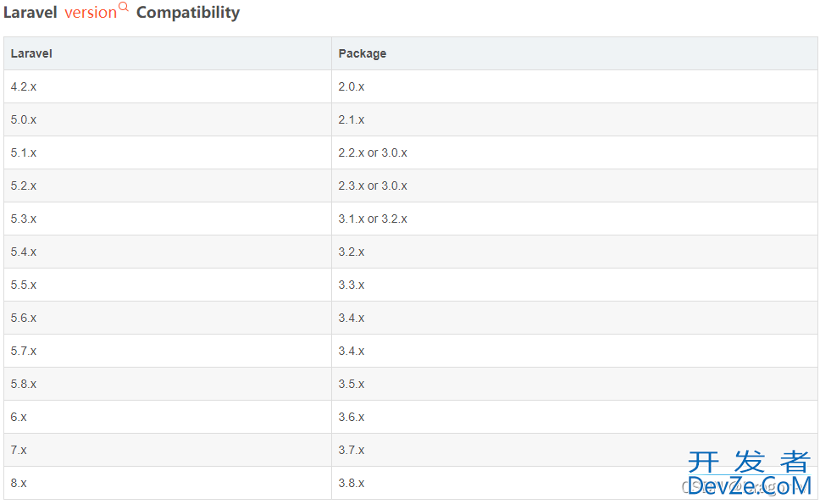Click the Laravel 8.x cell

[x=19, y=483]
